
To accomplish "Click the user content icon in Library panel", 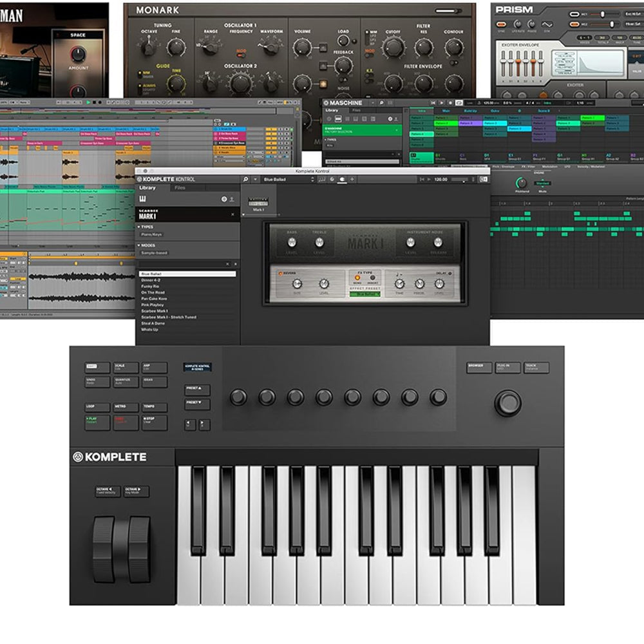I will 232,200.
